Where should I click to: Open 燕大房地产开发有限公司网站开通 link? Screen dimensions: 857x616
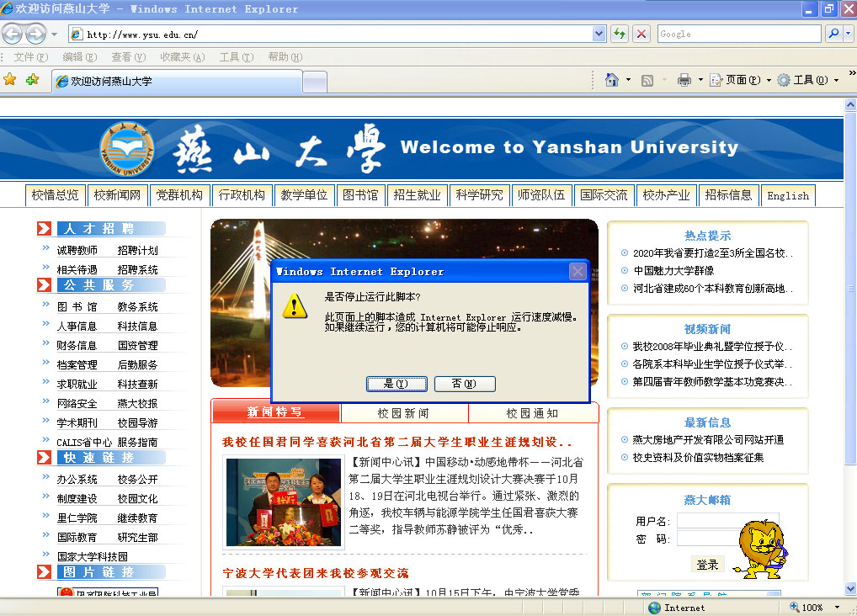point(708,440)
